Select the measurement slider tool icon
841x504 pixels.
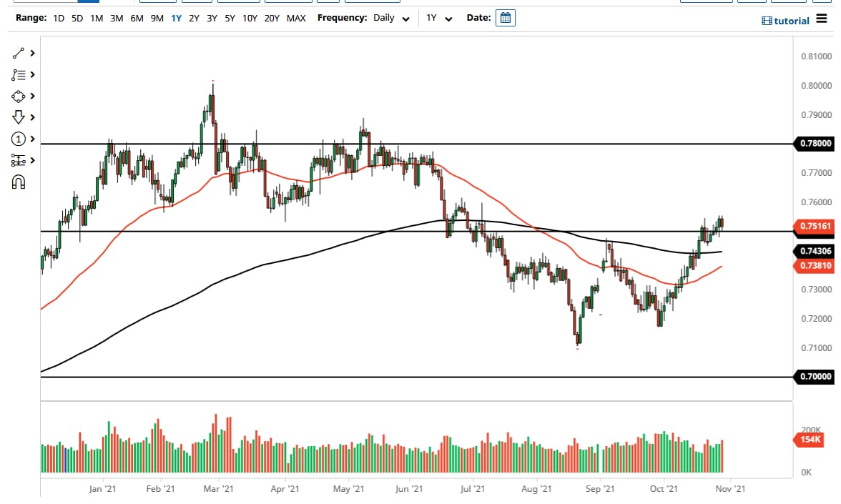(x=19, y=160)
